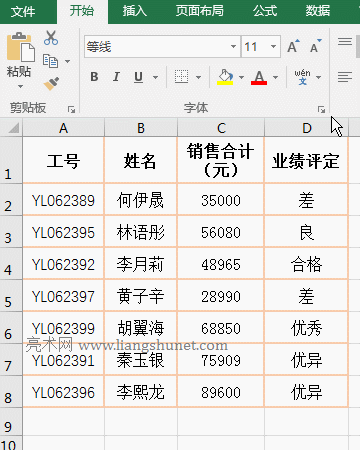This screenshot has height=450, width=360.
Task: Expand the phonetic guide dropdown arrow
Action: pos(319,77)
